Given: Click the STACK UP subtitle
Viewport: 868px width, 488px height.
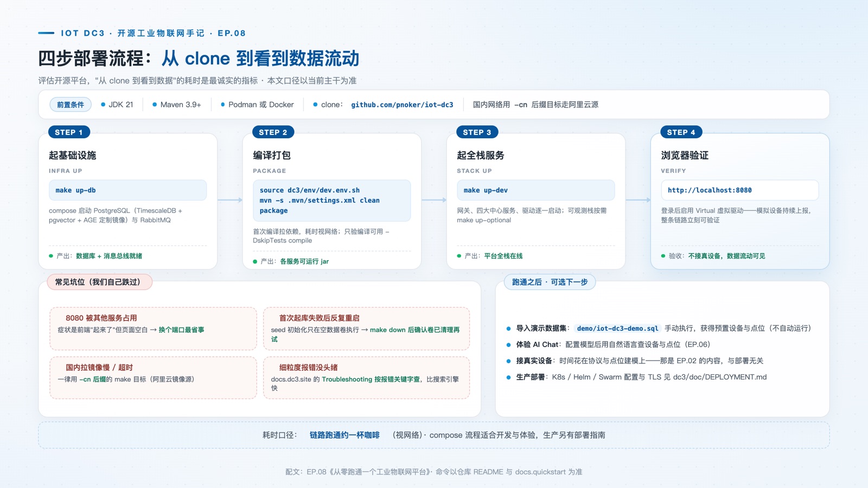Looking at the screenshot, I should click(x=474, y=171).
